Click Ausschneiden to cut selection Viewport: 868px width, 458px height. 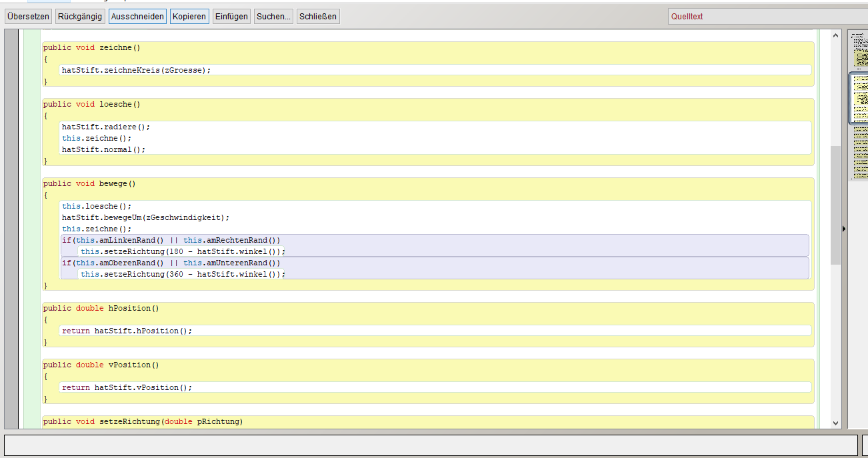[137, 17]
